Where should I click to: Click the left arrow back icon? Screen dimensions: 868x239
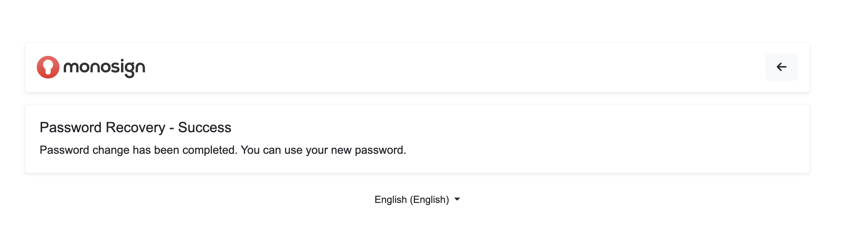click(781, 67)
